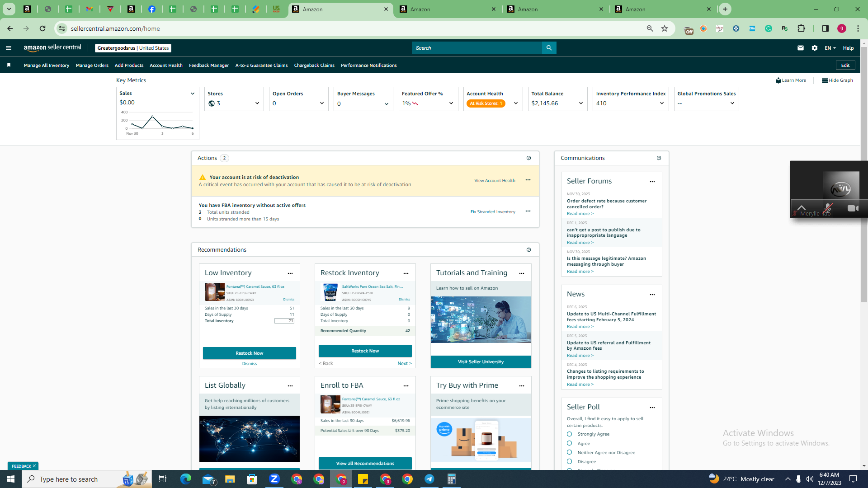
Task: Select Disagree option in Seller Poll
Action: (570, 461)
